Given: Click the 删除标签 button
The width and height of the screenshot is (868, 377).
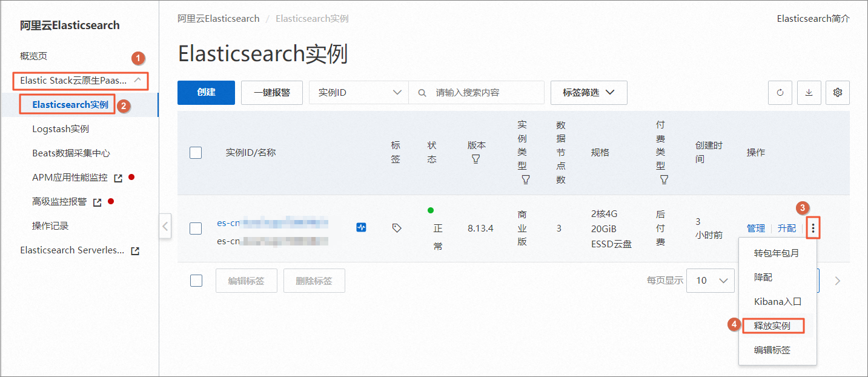Looking at the screenshot, I should [314, 281].
